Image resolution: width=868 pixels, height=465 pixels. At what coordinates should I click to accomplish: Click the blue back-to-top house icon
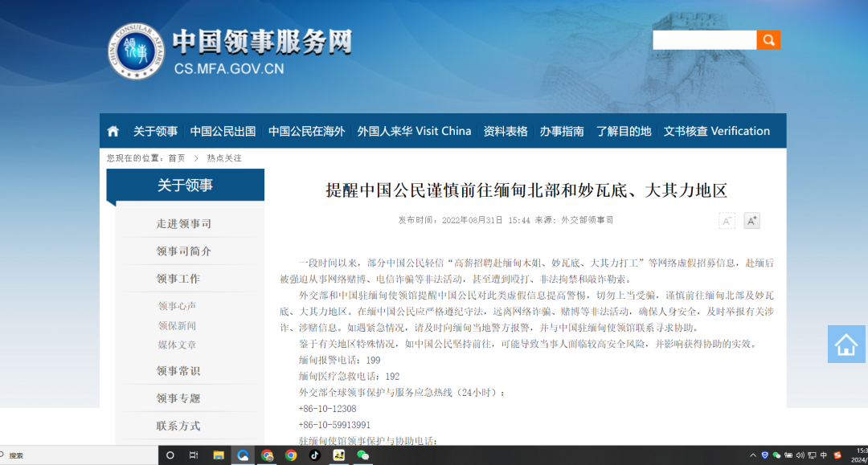tap(845, 344)
